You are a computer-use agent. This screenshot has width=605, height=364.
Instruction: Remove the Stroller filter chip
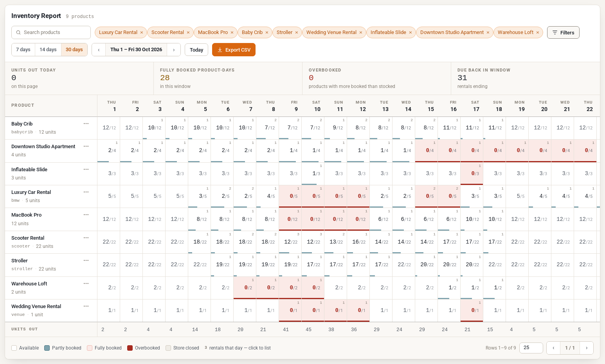pos(297,32)
